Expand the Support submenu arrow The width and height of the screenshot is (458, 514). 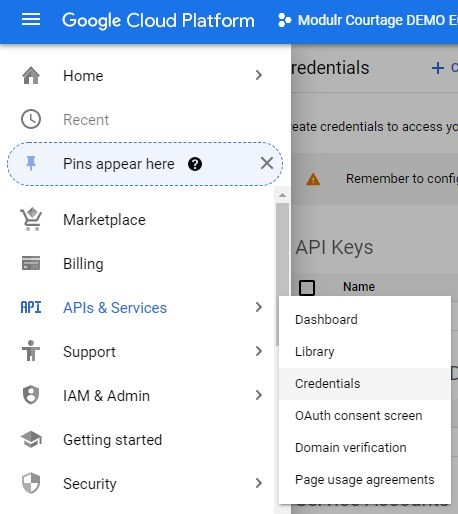click(259, 351)
